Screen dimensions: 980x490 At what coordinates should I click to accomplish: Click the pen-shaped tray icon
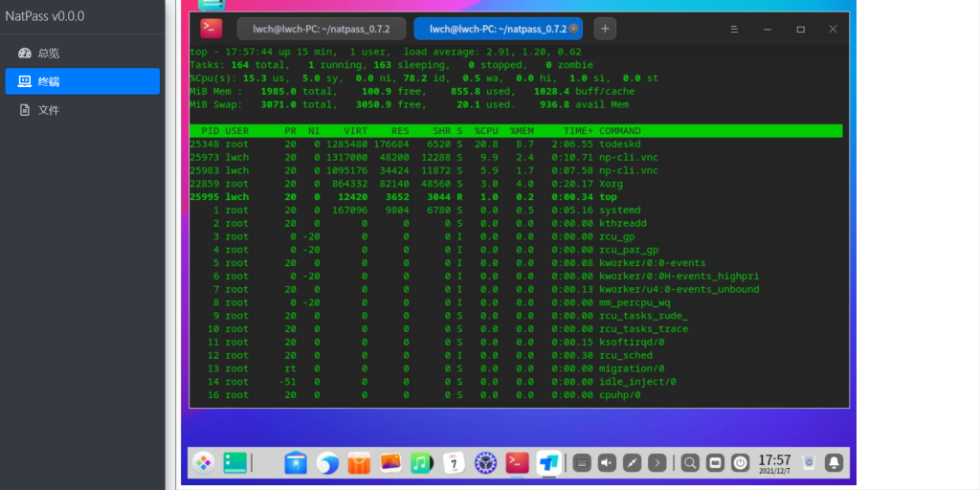tap(632, 463)
